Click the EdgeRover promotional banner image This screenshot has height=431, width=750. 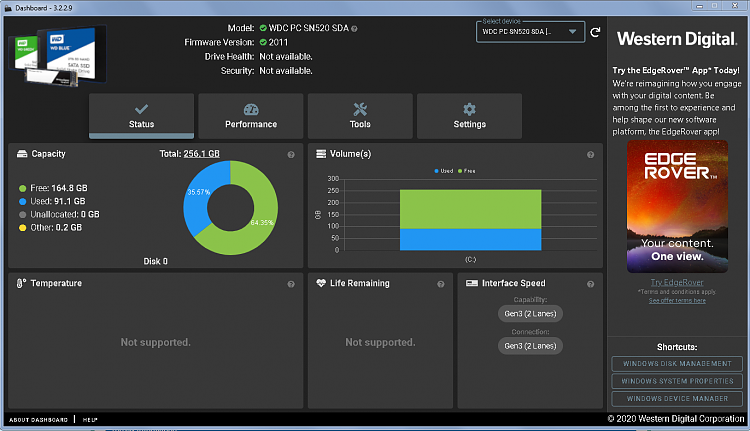tap(677, 206)
